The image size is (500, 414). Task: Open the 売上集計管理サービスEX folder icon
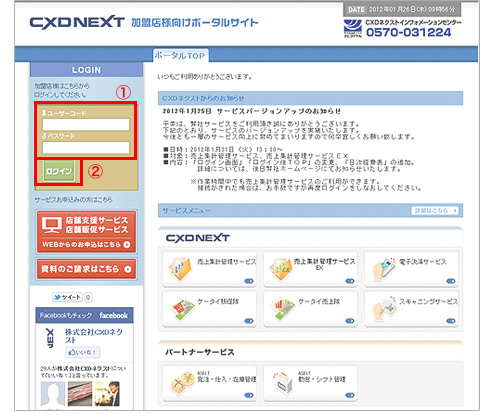281,269
